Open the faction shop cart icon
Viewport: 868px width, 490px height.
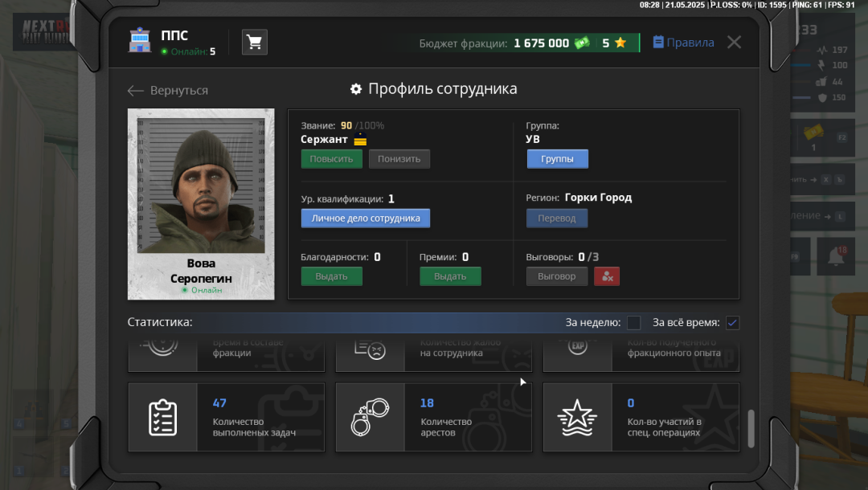[x=255, y=43]
